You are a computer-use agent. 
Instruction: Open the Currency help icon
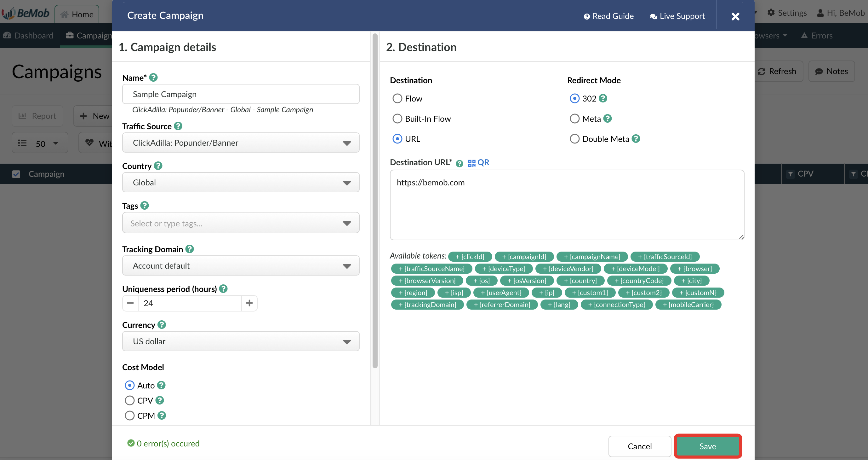click(x=162, y=324)
